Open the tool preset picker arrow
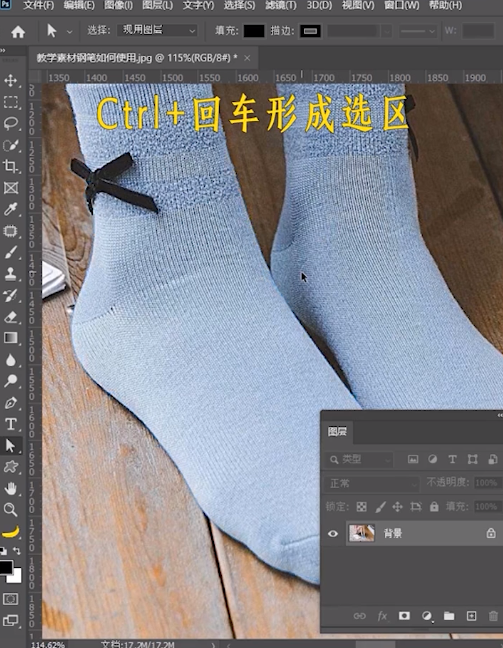The image size is (503, 648). tap(69, 32)
